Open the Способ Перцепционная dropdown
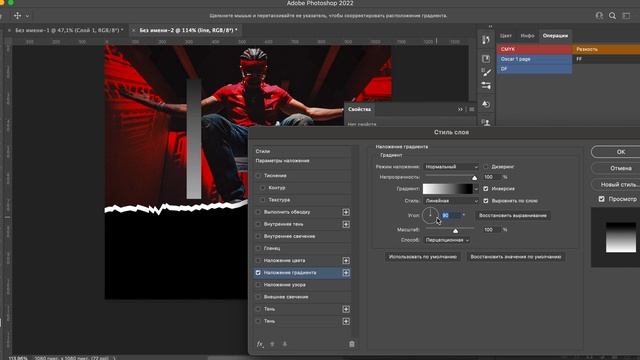640x360 pixels. (x=447, y=240)
